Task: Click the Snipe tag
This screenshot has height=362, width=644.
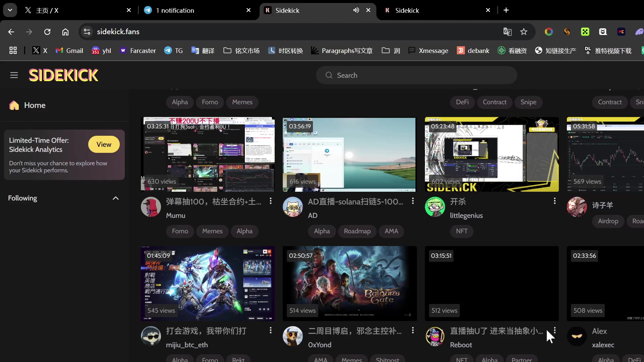Action: click(x=528, y=102)
